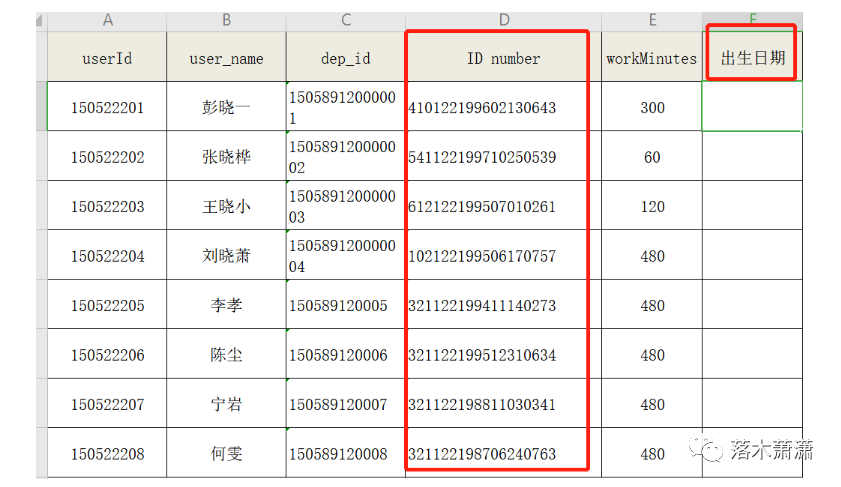841x487 pixels.
Task: Select workMinutes 480 in 刘晓萧 row
Action: (652, 255)
